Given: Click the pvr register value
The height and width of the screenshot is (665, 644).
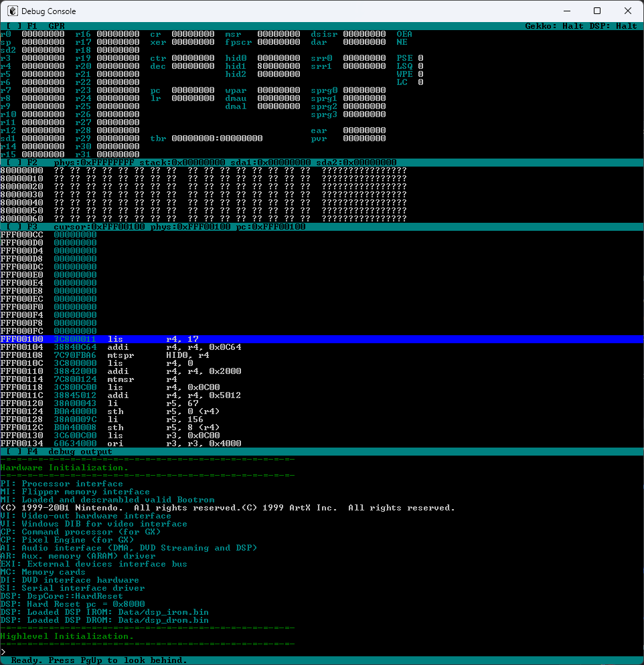Looking at the screenshot, I should coord(364,138).
